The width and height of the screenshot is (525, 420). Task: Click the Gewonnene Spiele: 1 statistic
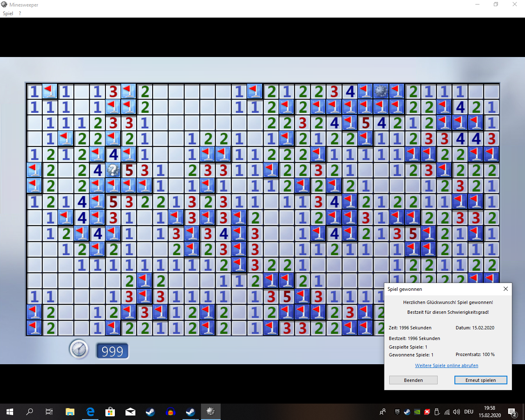click(411, 355)
